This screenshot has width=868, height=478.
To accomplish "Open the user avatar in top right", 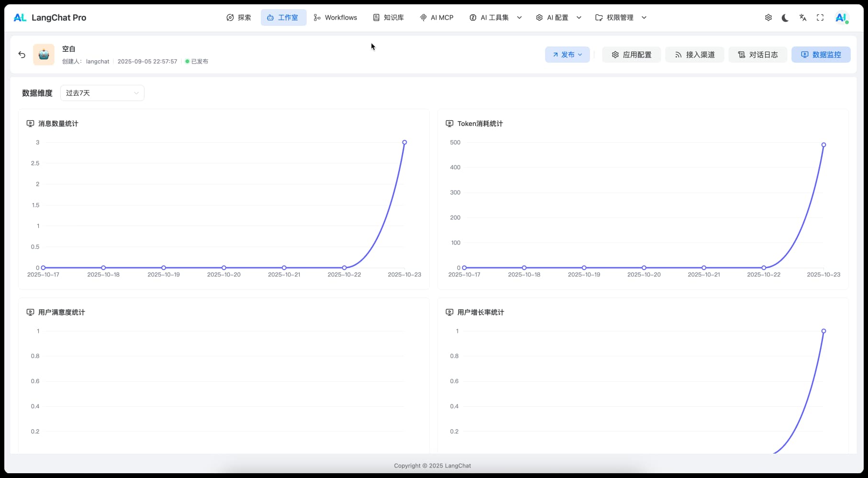I will [841, 18].
